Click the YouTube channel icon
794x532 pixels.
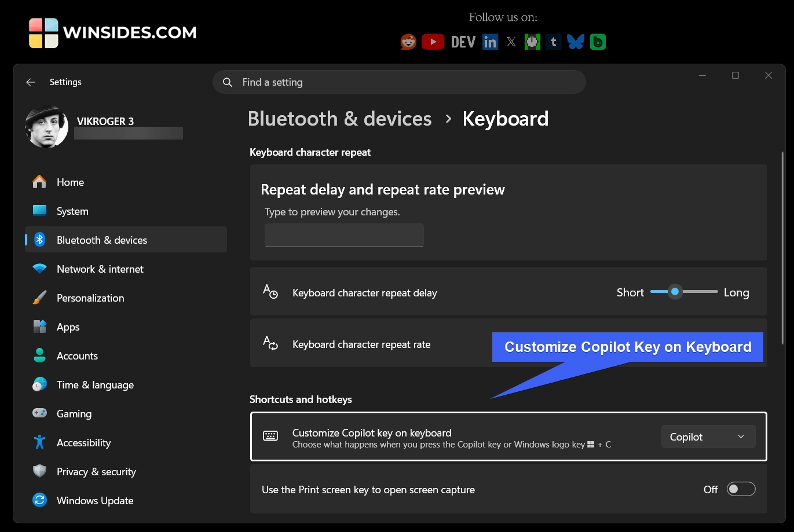433,41
